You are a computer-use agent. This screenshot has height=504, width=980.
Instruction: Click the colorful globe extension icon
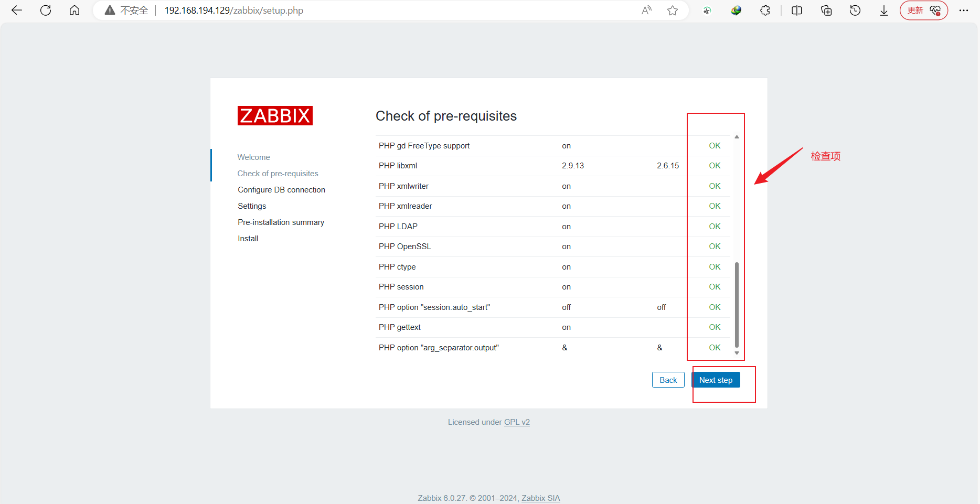tap(736, 10)
